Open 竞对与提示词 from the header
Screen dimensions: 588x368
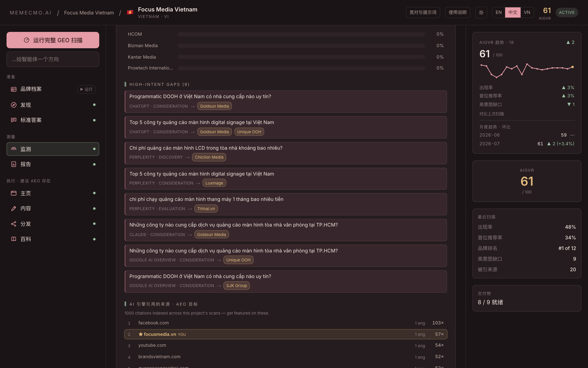(423, 13)
